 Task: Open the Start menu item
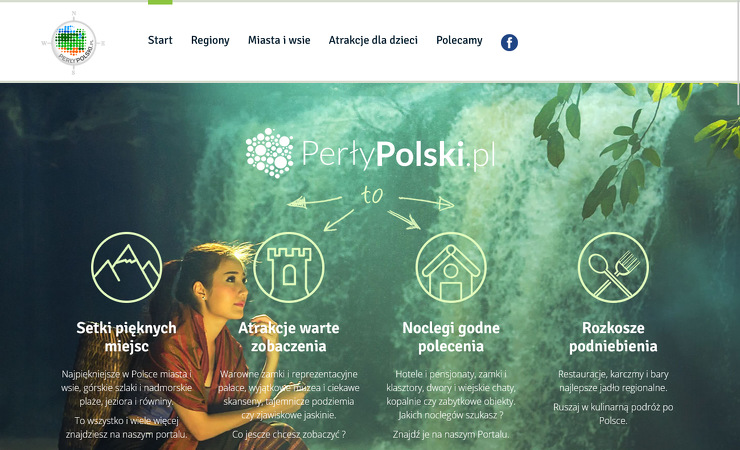[160, 41]
